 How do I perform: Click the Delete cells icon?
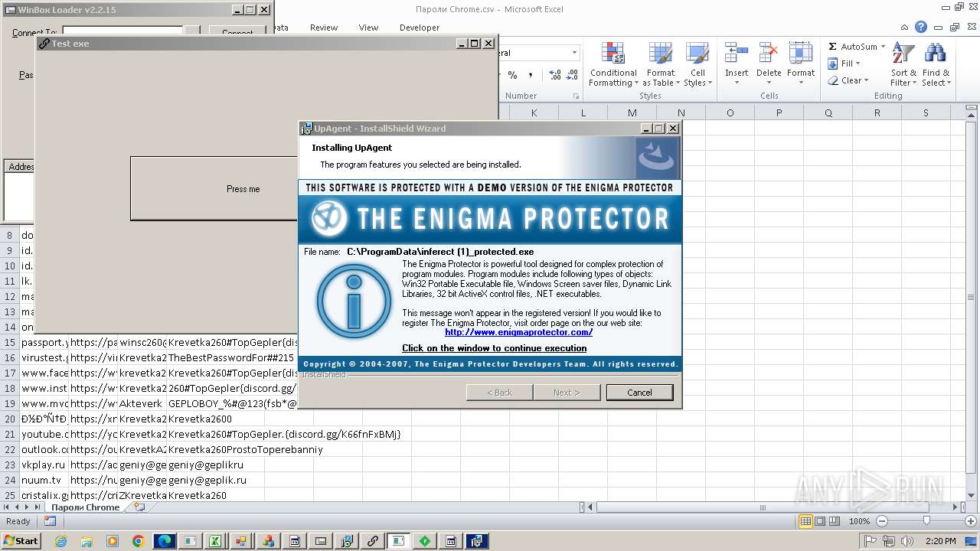768,54
